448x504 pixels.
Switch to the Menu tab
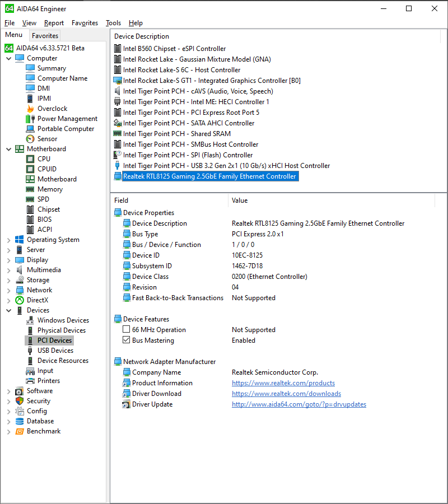[14, 35]
